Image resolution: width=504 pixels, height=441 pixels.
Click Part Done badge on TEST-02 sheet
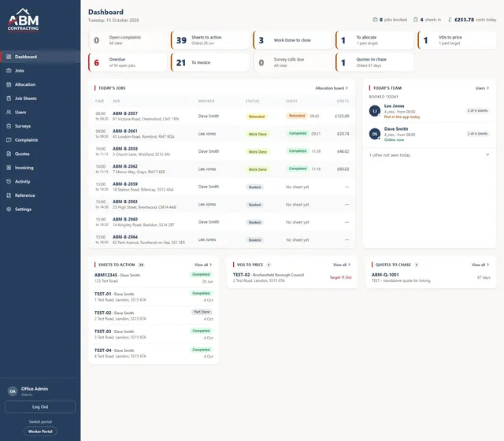[x=202, y=312]
